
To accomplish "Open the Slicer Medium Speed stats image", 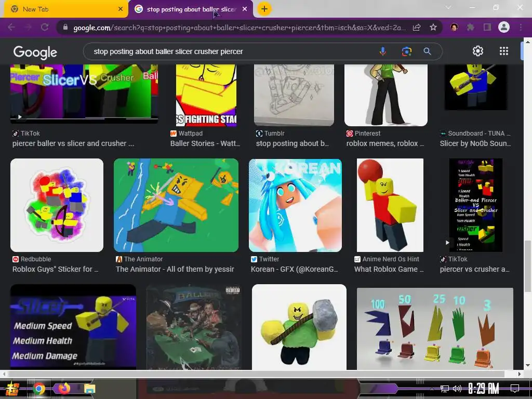I will pyautogui.click(x=73, y=327).
